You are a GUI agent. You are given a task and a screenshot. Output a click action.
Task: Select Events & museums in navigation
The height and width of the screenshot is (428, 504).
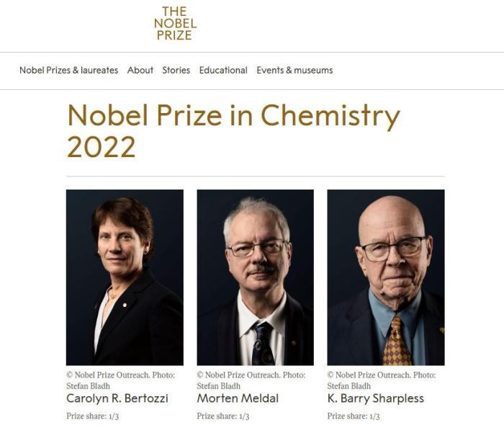[x=294, y=70]
